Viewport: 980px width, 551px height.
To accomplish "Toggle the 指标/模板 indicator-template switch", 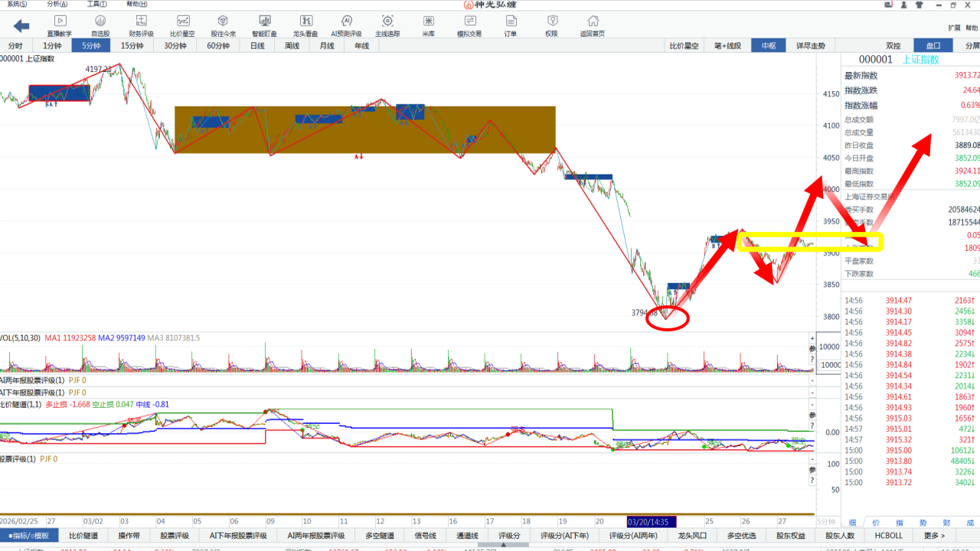I will [28, 536].
